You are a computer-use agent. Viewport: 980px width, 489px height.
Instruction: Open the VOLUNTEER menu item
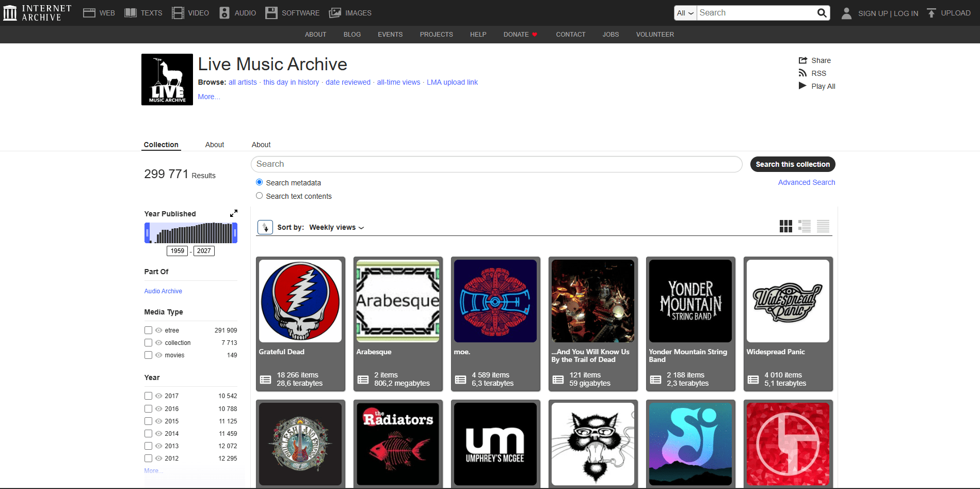[x=655, y=35]
